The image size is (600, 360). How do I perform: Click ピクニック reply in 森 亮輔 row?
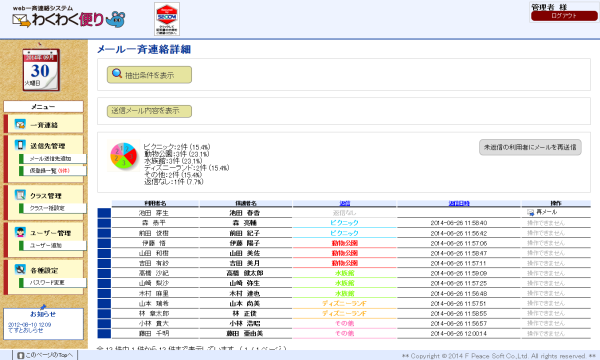point(344,223)
